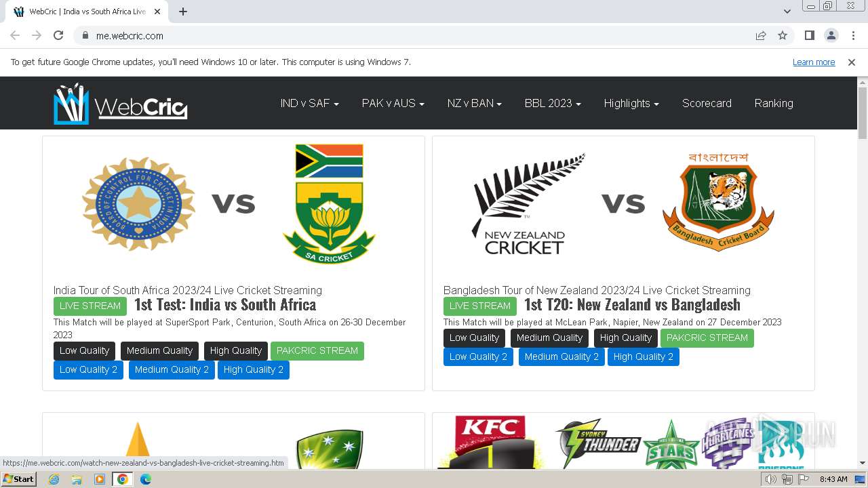Screen dimensions: 868x488
Task: Open the Chrome profile icon
Action: coord(831,36)
